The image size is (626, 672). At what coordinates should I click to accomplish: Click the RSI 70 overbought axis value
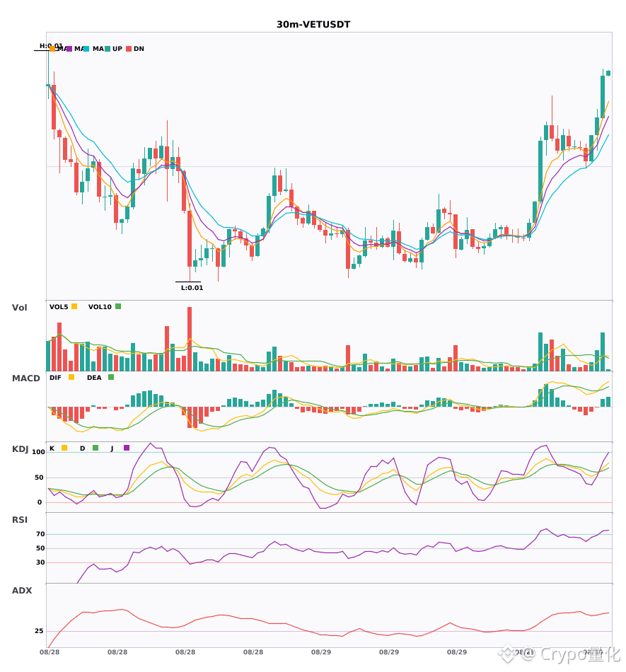pos(40,534)
